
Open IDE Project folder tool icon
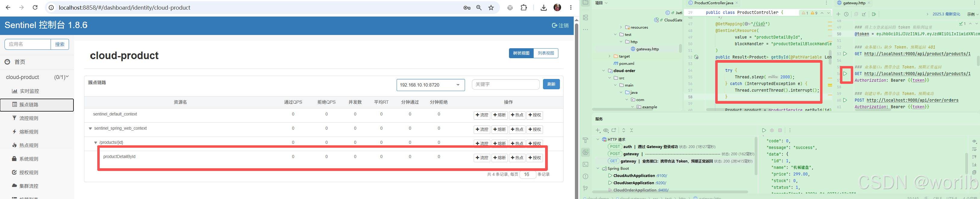click(585, 3)
